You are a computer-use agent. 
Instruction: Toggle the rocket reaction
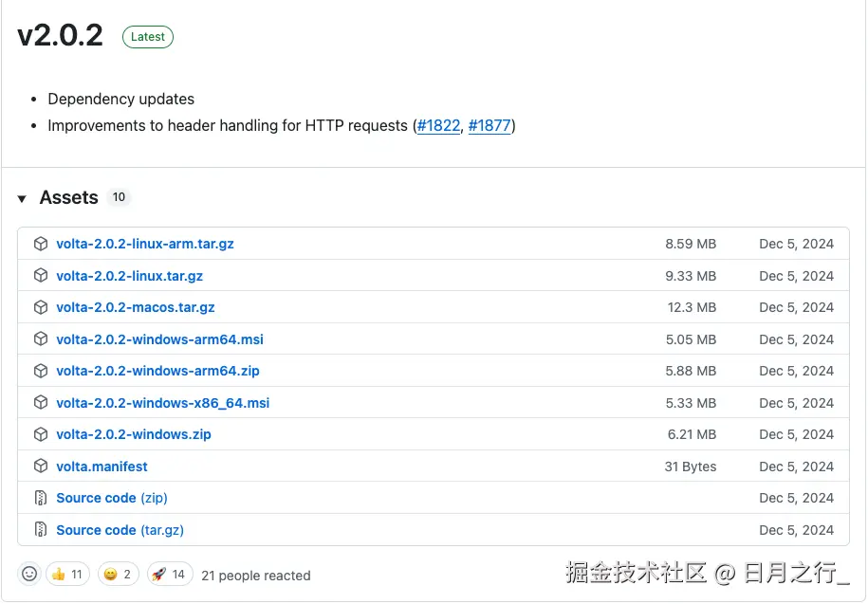169,575
